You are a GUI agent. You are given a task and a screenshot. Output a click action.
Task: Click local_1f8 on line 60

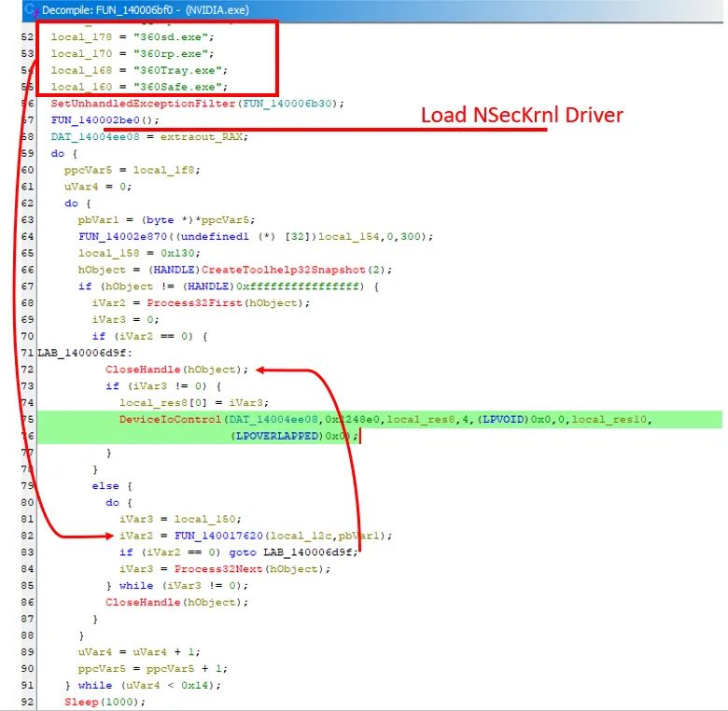tap(163, 170)
